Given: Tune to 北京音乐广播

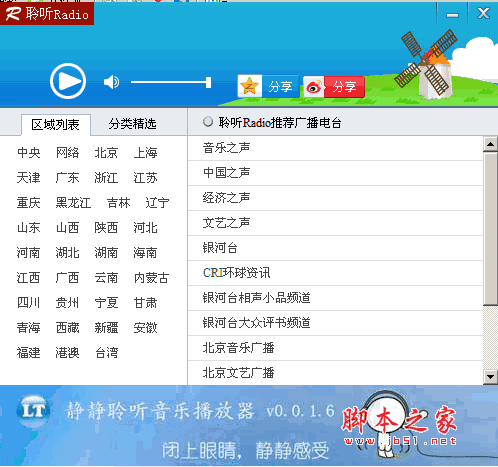Looking at the screenshot, I should coord(335,348).
